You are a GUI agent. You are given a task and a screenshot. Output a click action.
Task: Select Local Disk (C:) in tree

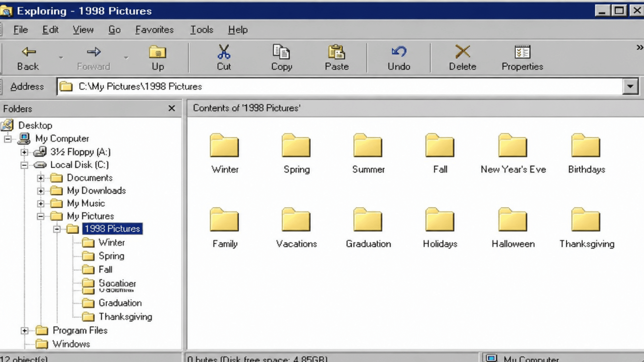(x=80, y=165)
